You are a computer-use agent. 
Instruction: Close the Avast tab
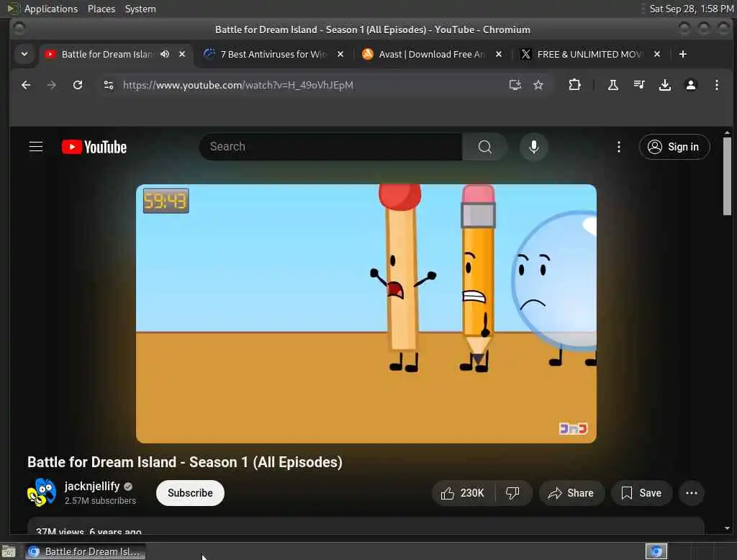(x=499, y=54)
